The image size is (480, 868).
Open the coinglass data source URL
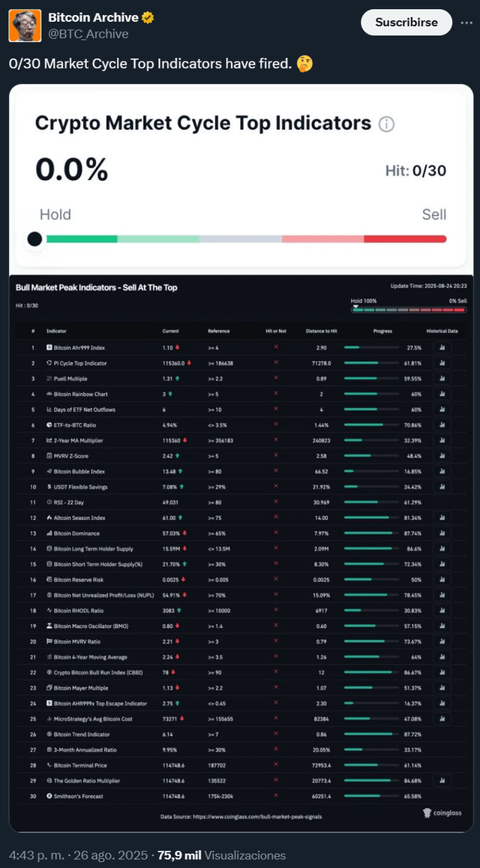[240, 816]
